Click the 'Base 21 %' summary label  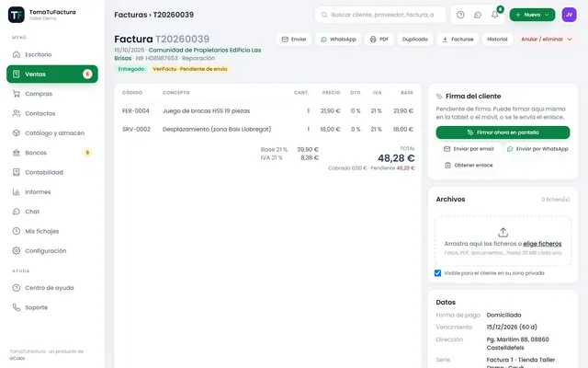(274, 149)
